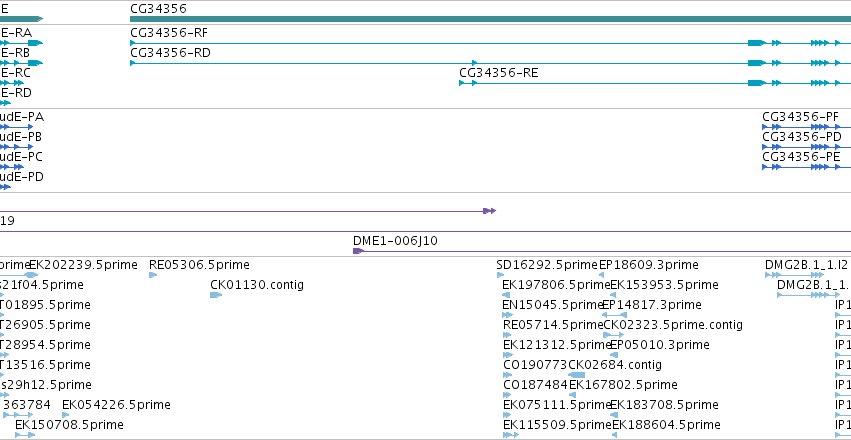851x440 pixels.
Task: Click the 21f04.5prime EST label
Action: pos(42,285)
